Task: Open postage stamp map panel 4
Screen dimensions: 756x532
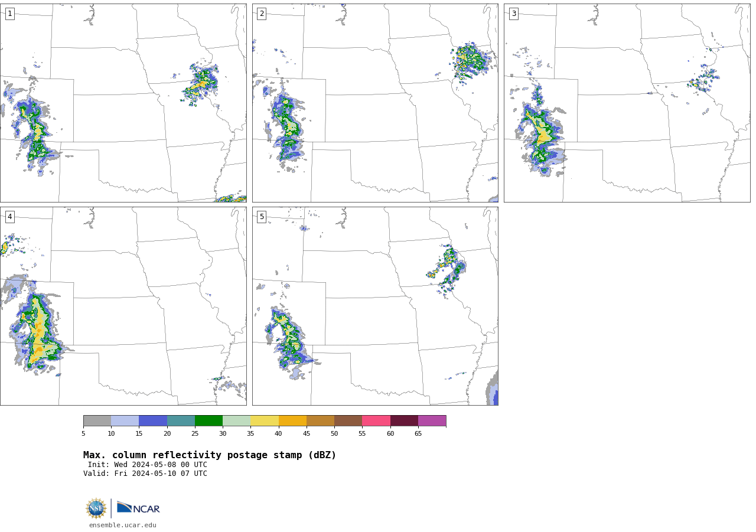Action: [123, 306]
